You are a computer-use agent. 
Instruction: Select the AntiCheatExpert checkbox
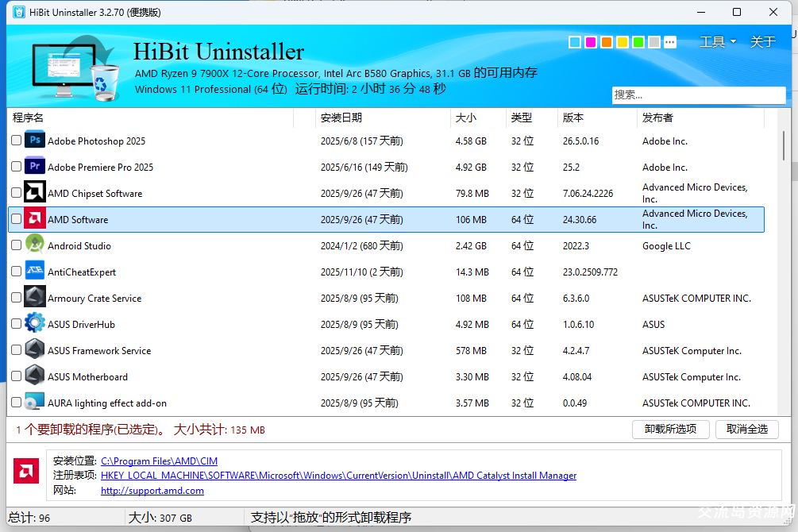pos(17,272)
